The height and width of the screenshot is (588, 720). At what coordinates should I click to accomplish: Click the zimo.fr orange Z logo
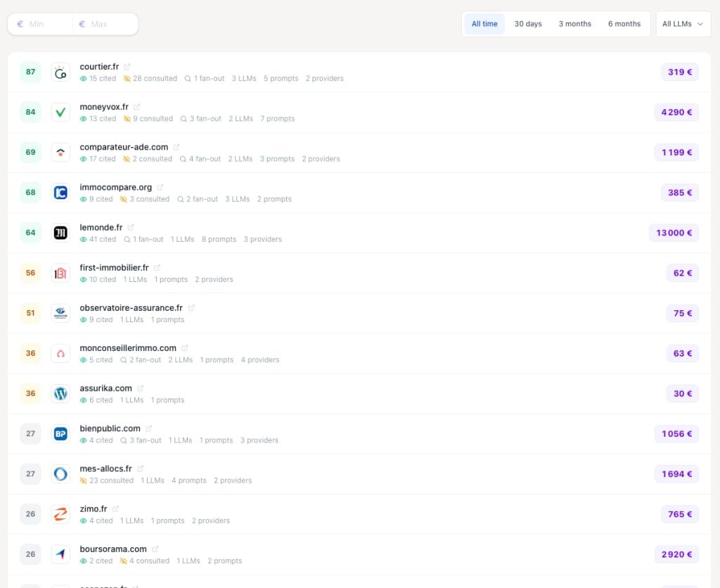(x=60, y=514)
